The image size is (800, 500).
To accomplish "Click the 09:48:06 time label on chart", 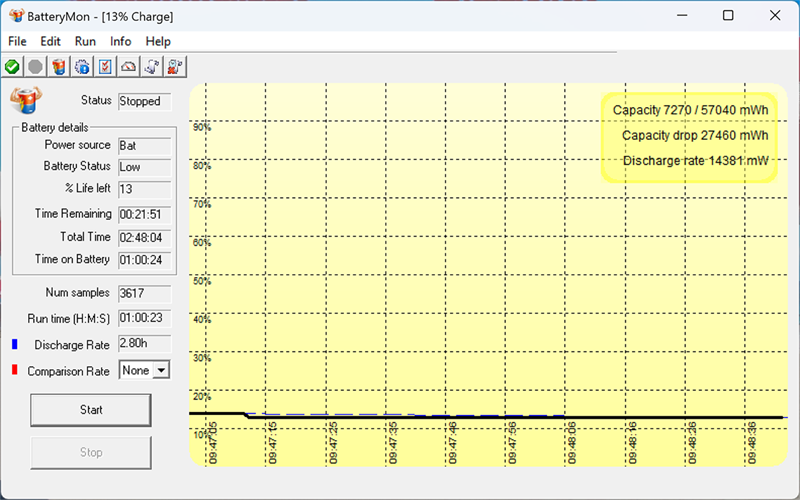I will click(572, 443).
